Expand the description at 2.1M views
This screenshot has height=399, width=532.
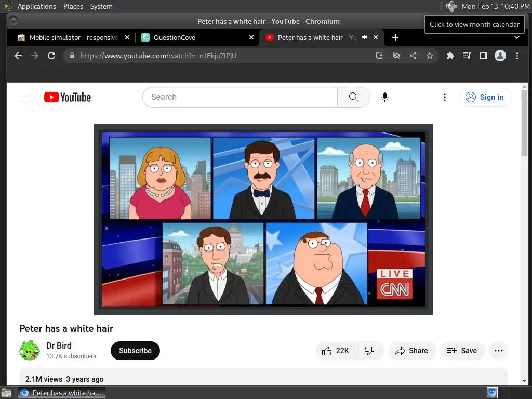(263, 377)
